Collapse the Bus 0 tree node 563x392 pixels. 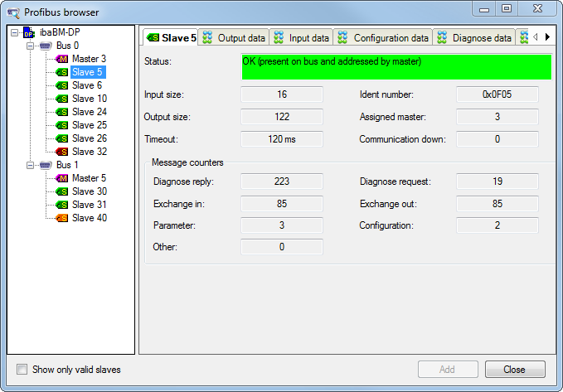point(30,46)
